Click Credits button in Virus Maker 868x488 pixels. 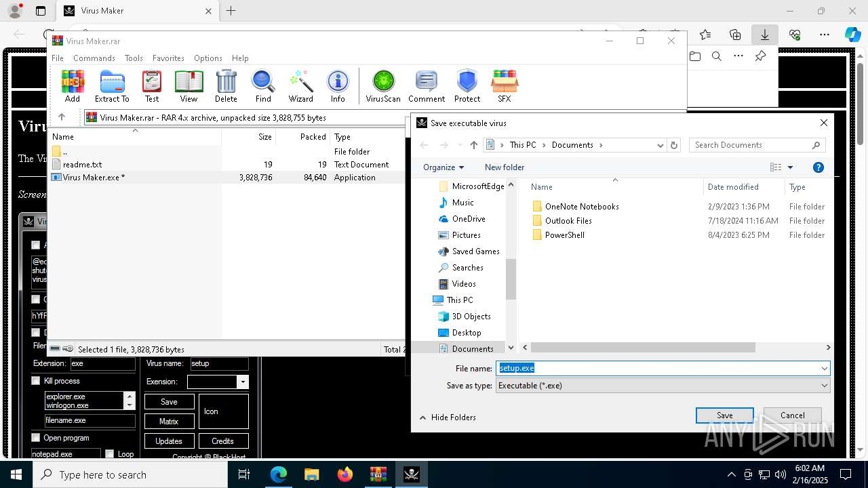coord(223,441)
